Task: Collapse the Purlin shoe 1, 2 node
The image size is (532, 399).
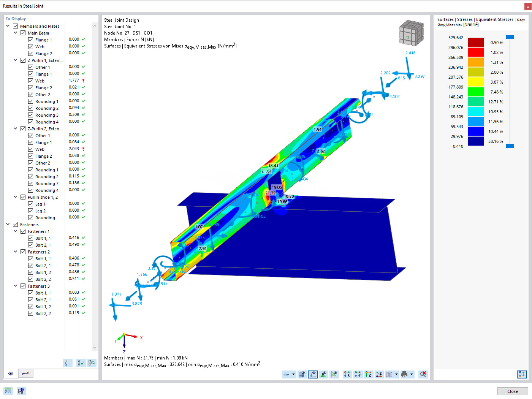Action: coord(16,197)
